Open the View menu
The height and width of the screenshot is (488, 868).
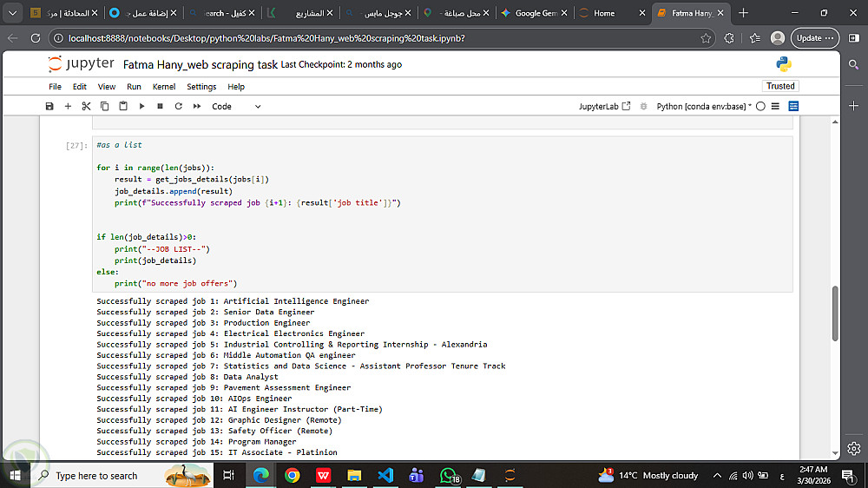(107, 87)
